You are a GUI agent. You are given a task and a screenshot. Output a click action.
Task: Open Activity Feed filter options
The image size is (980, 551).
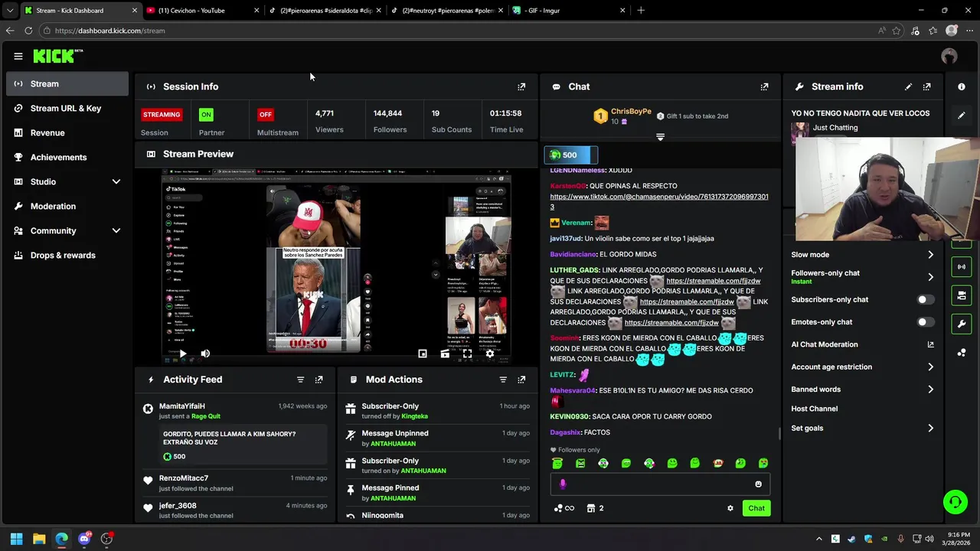[300, 380]
